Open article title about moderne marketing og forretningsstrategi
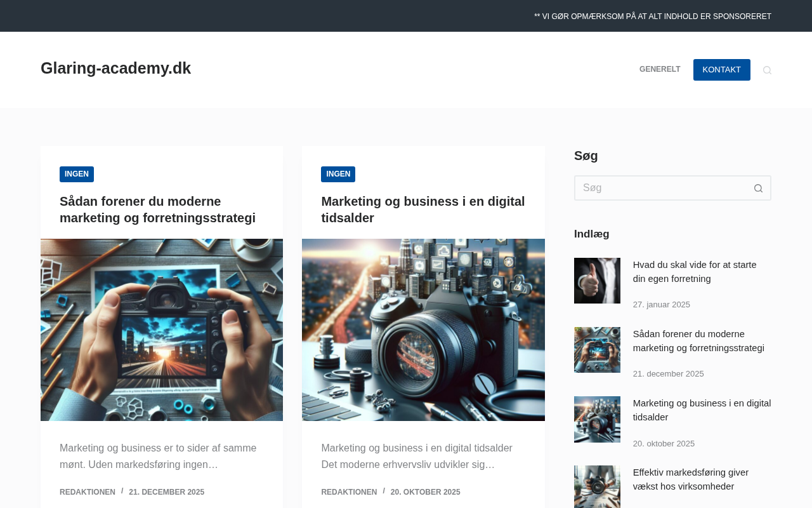Viewport: 812px width, 508px height. 157,210
